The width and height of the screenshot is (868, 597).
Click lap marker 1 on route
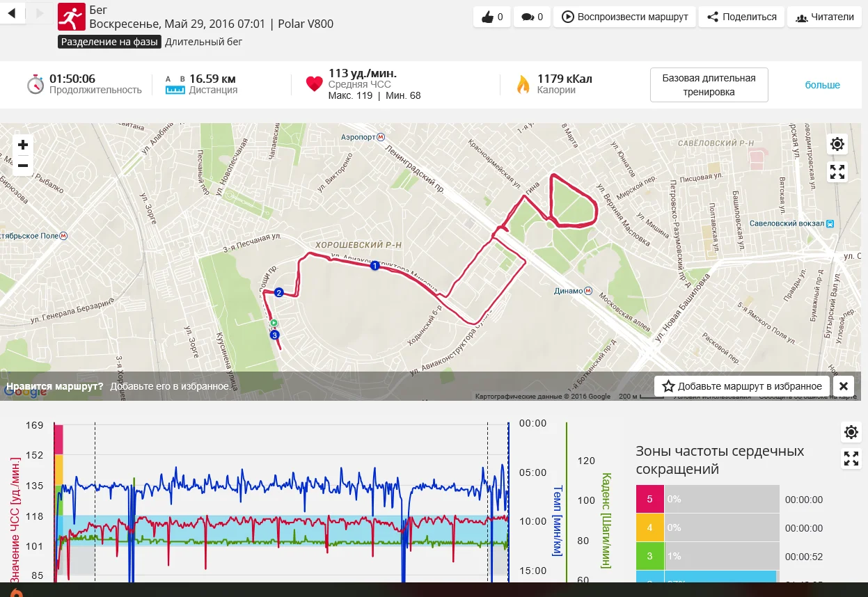click(374, 265)
